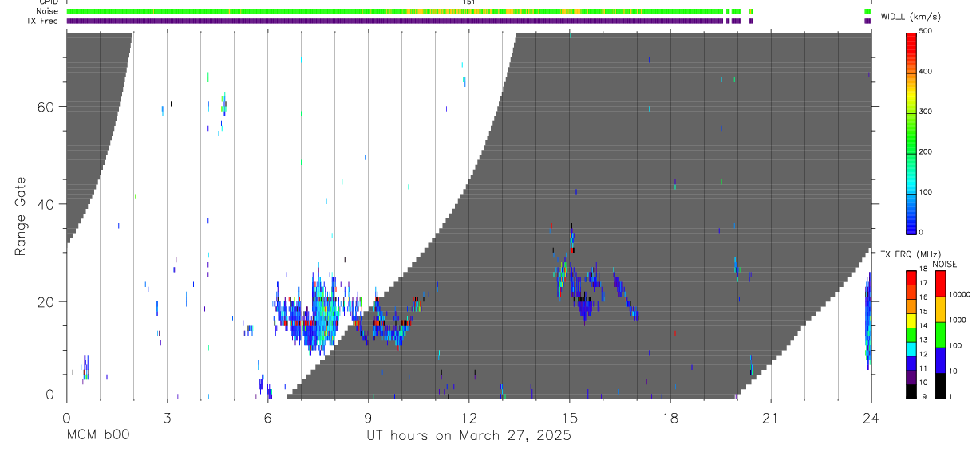This screenshot has height=452, width=980.
Task: Click the orange 15 MHz block in TX FRQ scale
Action: (x=911, y=307)
